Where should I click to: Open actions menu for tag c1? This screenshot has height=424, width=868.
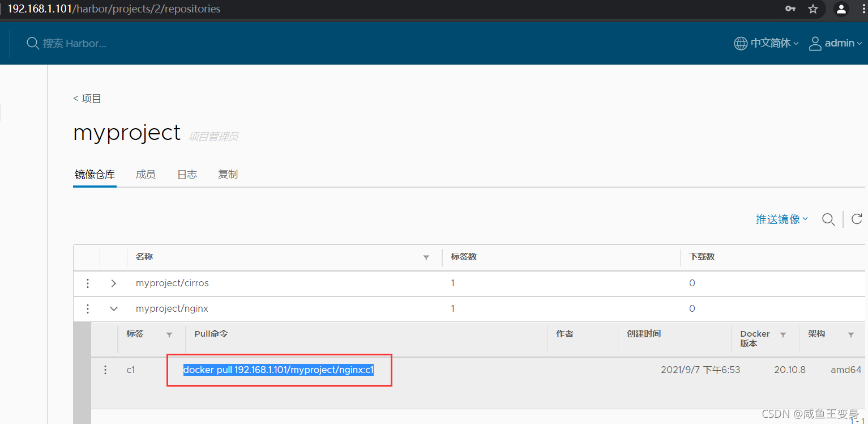(x=105, y=370)
